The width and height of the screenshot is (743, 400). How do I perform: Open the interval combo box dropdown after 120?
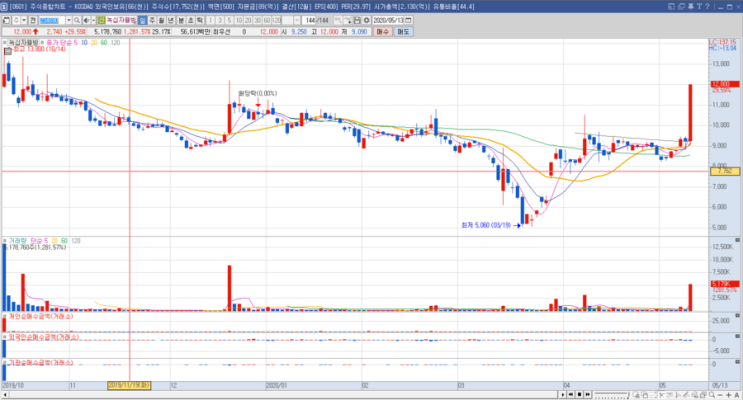pos(297,20)
